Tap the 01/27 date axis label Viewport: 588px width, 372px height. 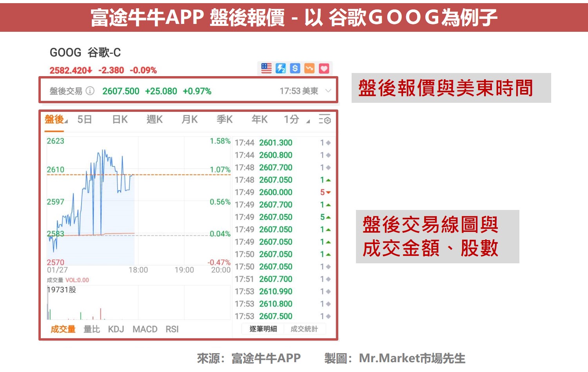tap(57, 270)
